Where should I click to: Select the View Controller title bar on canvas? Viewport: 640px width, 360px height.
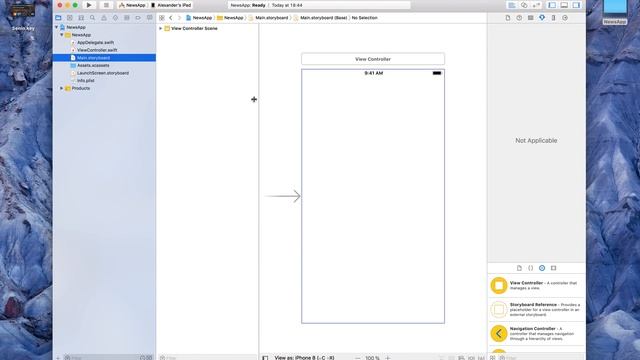pyautogui.click(x=373, y=59)
